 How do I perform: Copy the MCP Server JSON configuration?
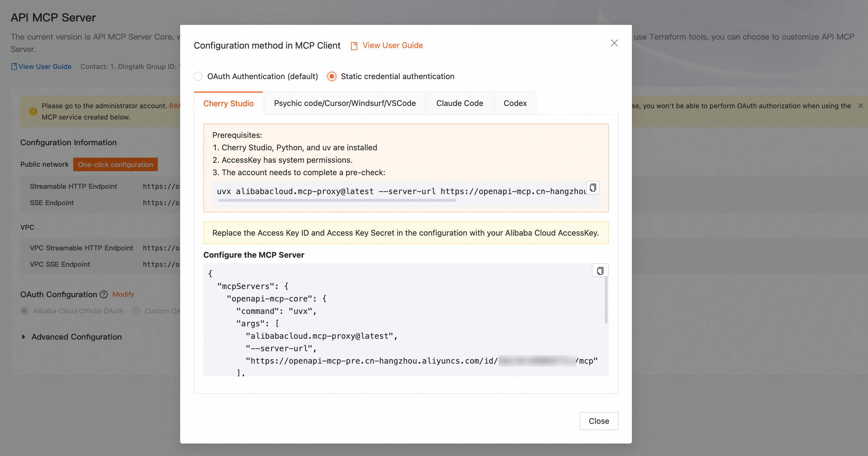click(x=600, y=271)
